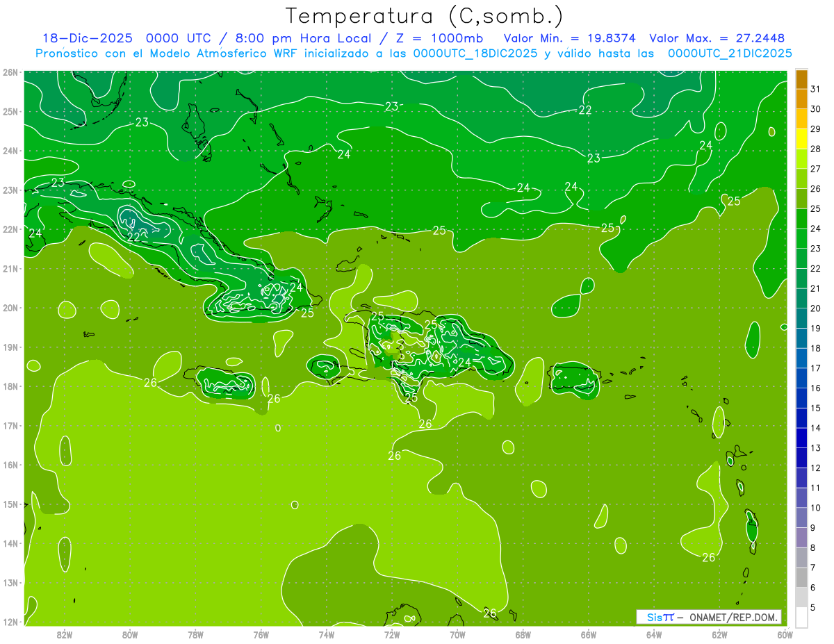This screenshot has width=834, height=644.
Task: Click the valid-until time "0000UTC_21DIC2025"
Action: [730, 53]
